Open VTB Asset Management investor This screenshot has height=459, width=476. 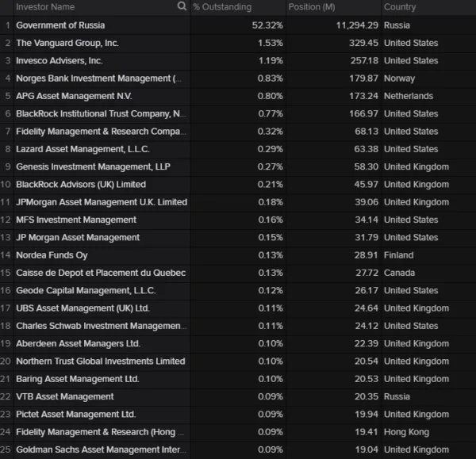pyautogui.click(x=65, y=396)
